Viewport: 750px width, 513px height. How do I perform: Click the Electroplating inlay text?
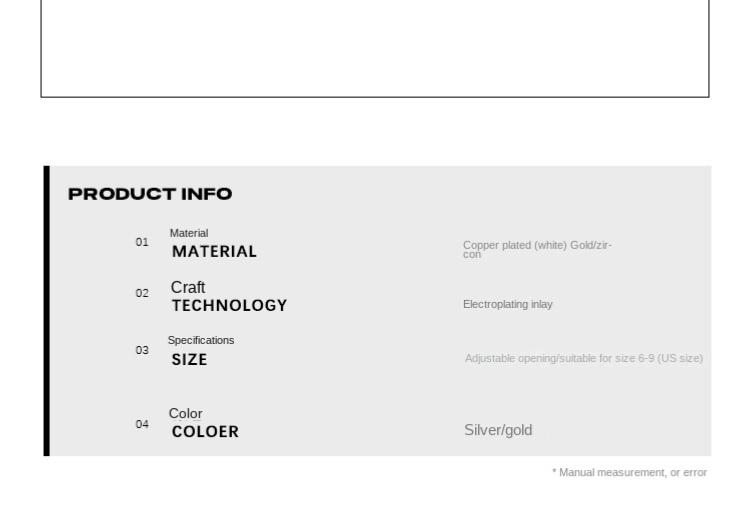[x=507, y=305]
